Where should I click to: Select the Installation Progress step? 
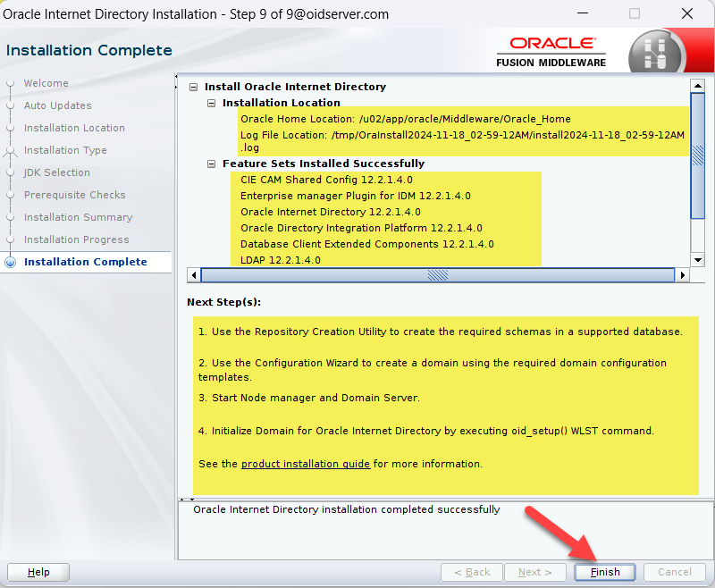tap(77, 239)
